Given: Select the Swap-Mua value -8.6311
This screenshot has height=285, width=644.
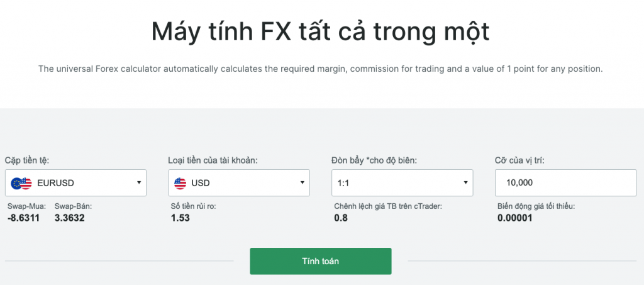Looking at the screenshot, I should 23,218.
